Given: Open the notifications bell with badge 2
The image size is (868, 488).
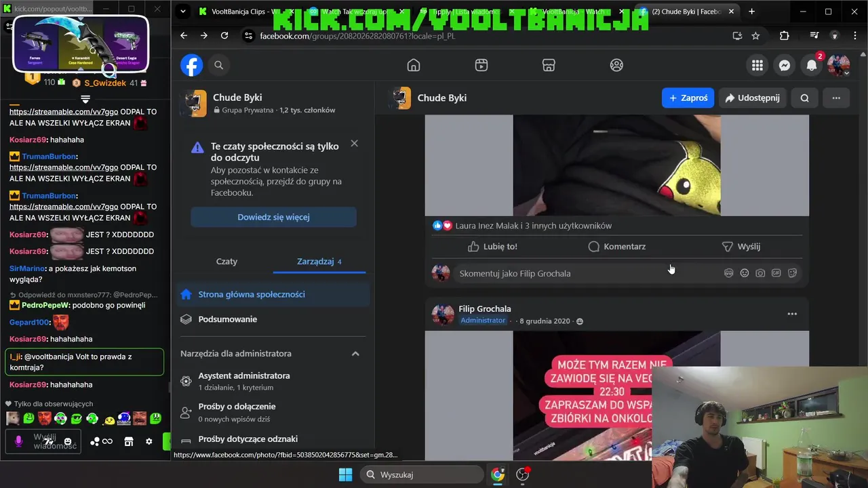Looking at the screenshot, I should [x=812, y=65].
